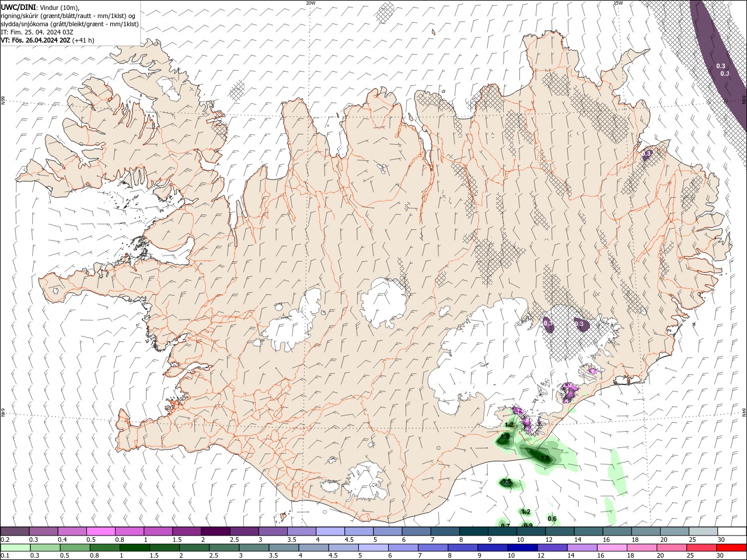Click the '25' value on the rain scale
The width and height of the screenshot is (747, 560).
click(x=690, y=555)
